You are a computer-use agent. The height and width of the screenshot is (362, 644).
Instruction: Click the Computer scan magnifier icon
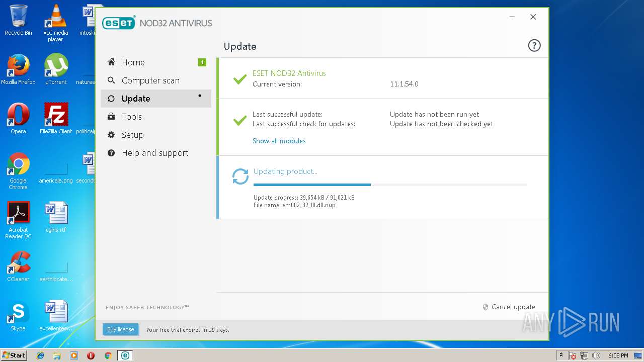point(111,80)
